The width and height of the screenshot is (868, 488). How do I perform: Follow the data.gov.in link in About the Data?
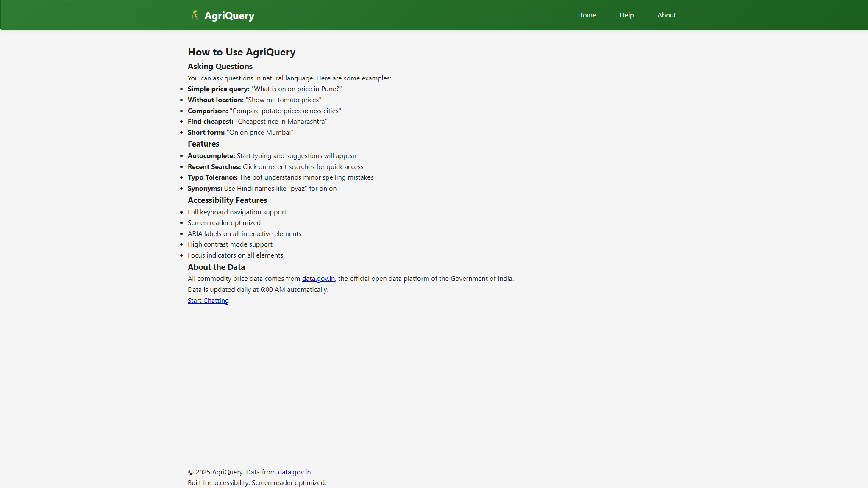click(318, 278)
